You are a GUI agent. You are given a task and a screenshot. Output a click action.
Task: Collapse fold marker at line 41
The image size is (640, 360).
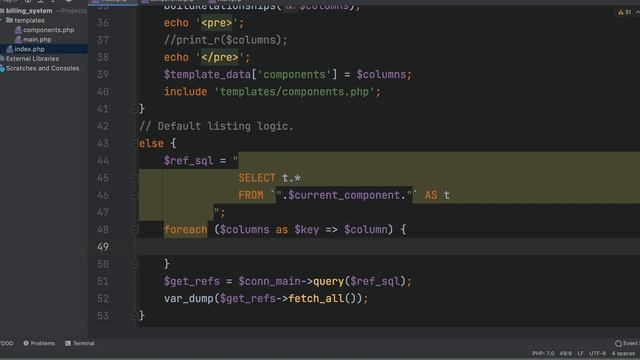pos(134,109)
